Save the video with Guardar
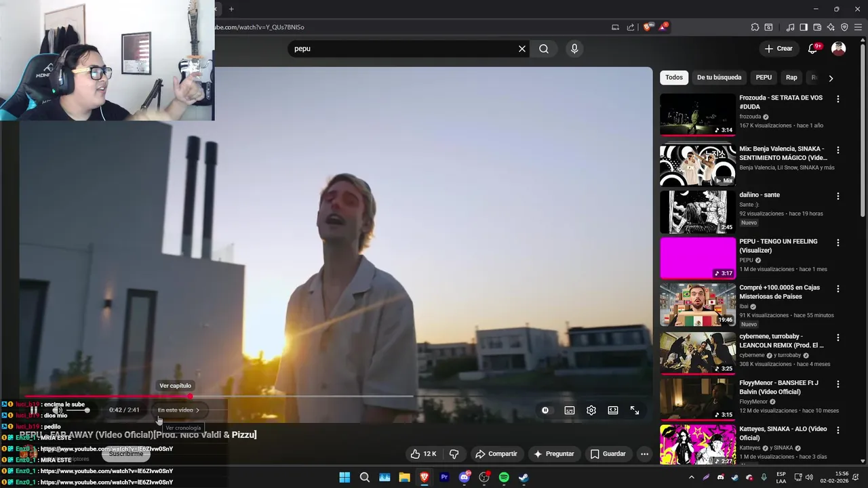The image size is (868, 488). 608,453
